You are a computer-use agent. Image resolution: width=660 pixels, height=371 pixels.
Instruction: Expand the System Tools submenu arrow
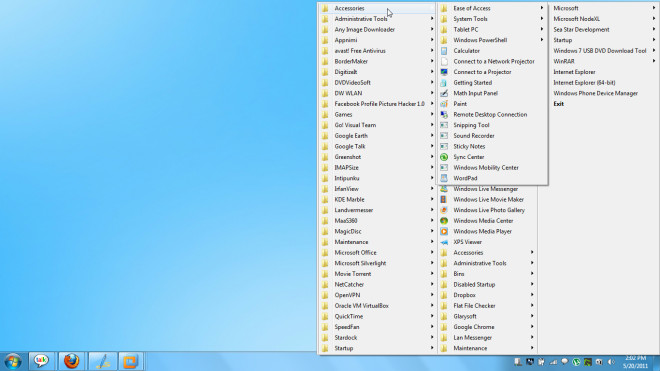[542, 19]
